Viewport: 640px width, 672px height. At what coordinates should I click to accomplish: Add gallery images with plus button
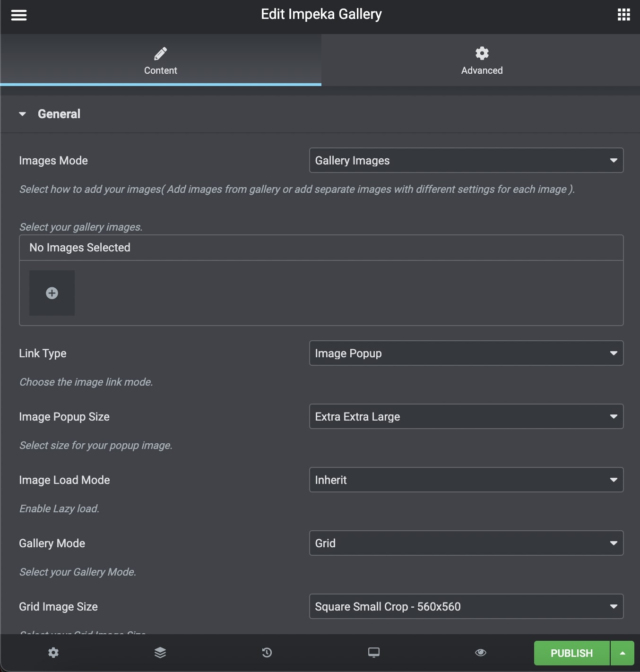(52, 293)
